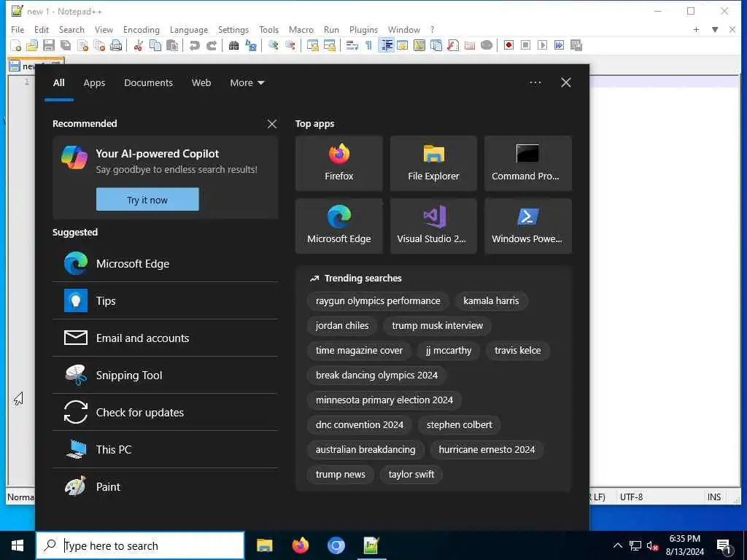Image resolution: width=747 pixels, height=560 pixels.
Task: Click UTF-8 encoding in status bar
Action: [x=631, y=497]
